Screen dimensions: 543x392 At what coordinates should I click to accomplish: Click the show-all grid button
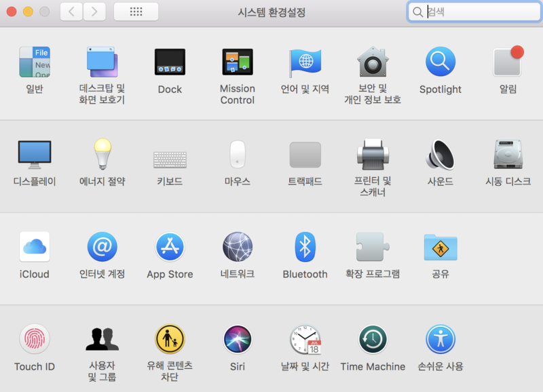tap(136, 12)
